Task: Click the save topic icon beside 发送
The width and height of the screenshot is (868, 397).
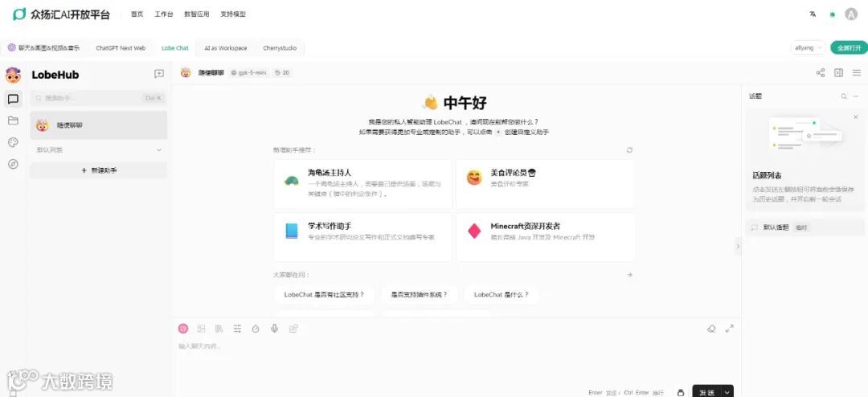Action: [x=681, y=392]
